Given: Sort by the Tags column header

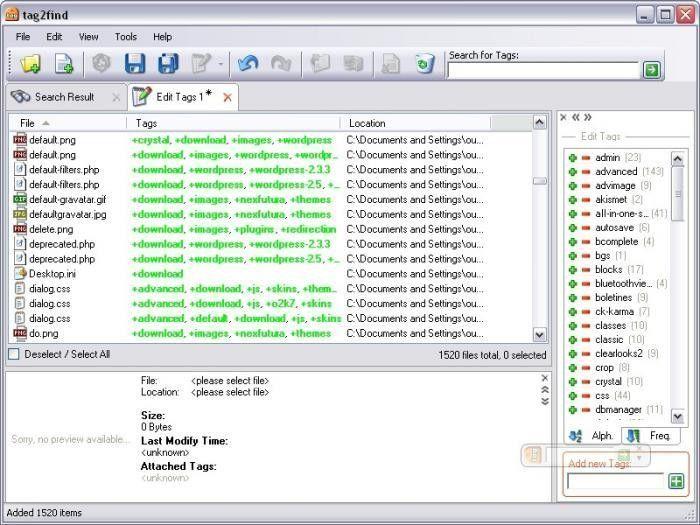Looking at the screenshot, I should pos(233,123).
